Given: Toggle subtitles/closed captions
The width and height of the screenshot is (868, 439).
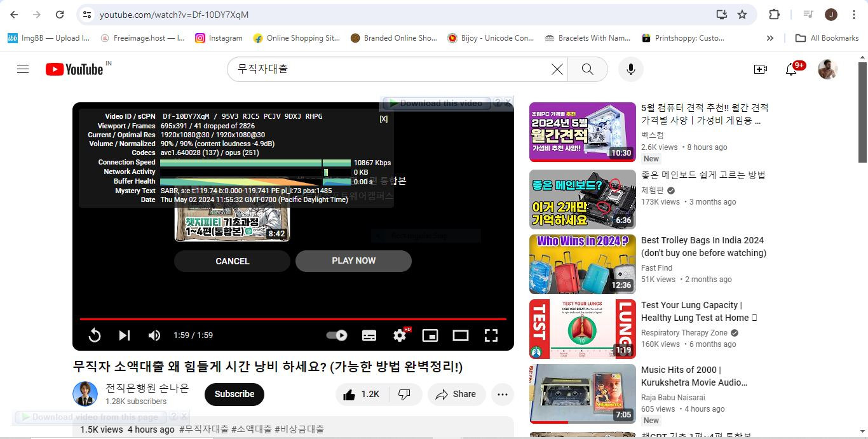Looking at the screenshot, I should click(x=369, y=335).
